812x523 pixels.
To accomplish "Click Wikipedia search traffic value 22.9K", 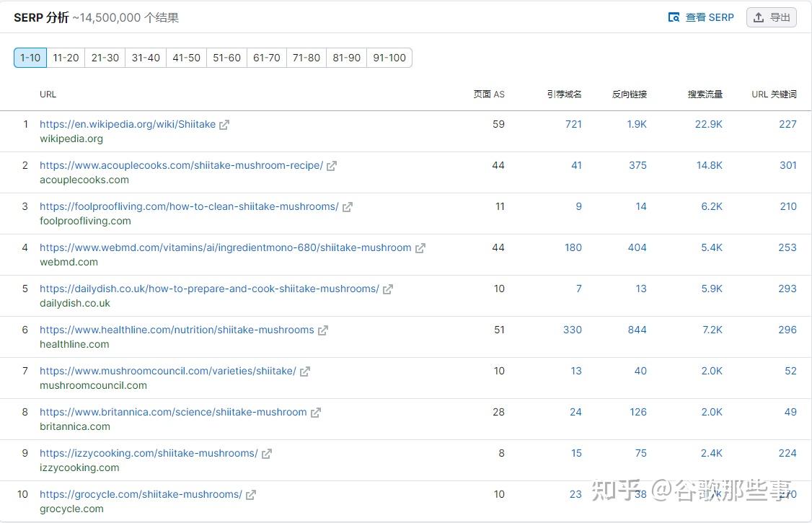I will coord(708,124).
